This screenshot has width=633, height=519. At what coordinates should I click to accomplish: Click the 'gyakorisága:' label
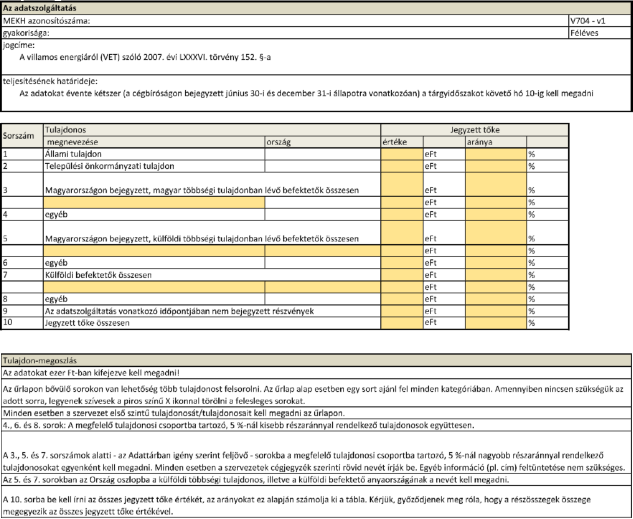coord(26,33)
